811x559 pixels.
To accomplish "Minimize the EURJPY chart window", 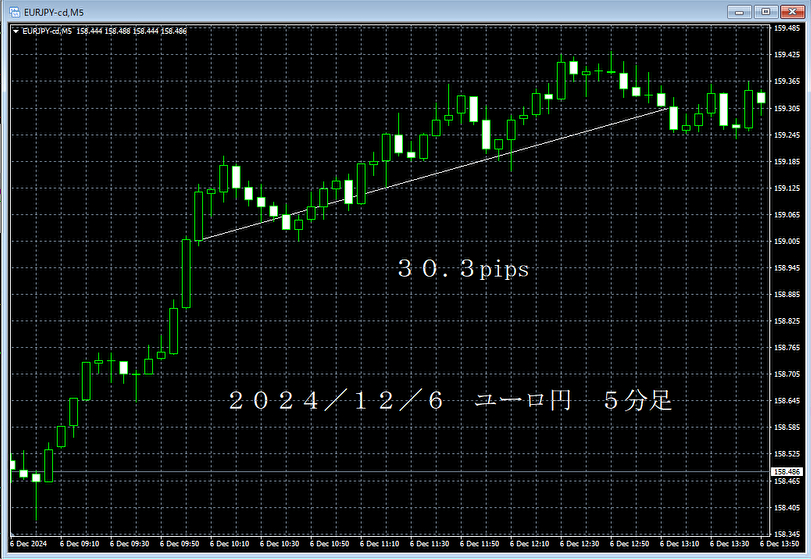I will pyautogui.click(x=739, y=11).
